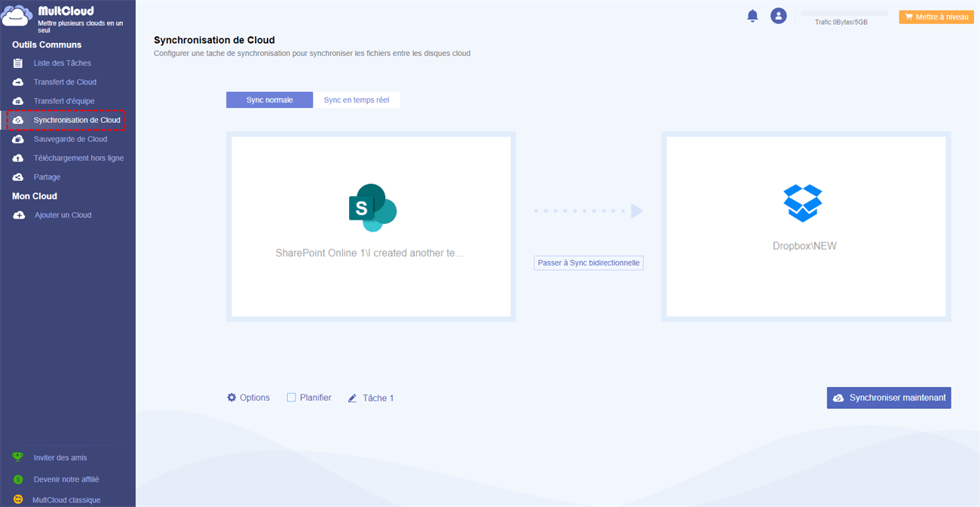Click the Synchroniser maintenant button
980x507 pixels.
(889, 398)
